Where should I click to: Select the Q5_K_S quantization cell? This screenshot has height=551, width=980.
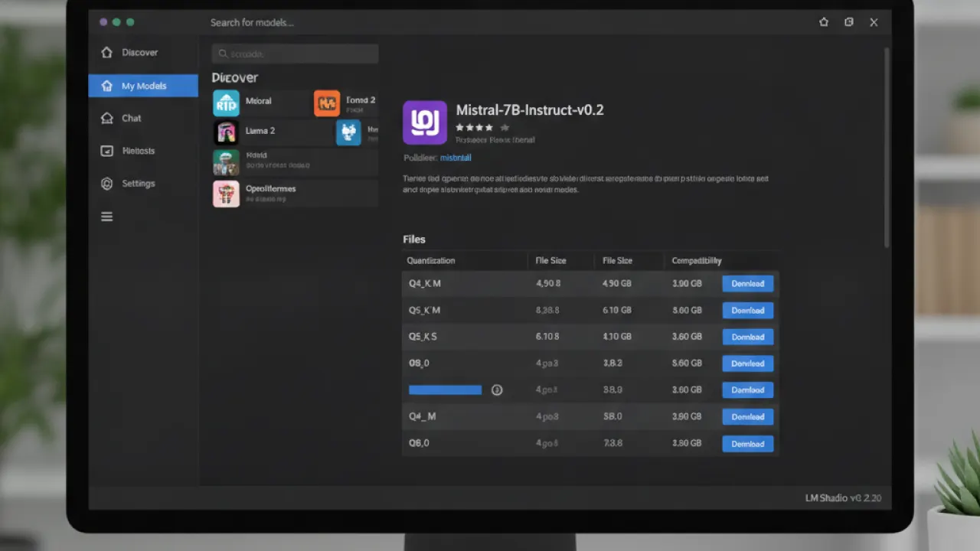tap(423, 337)
